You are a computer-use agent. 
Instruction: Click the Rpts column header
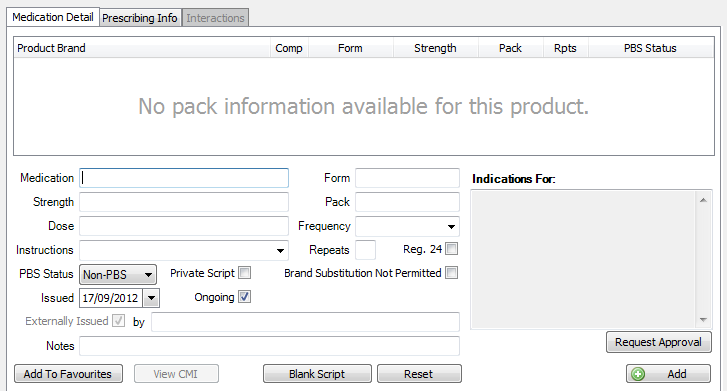(566, 48)
